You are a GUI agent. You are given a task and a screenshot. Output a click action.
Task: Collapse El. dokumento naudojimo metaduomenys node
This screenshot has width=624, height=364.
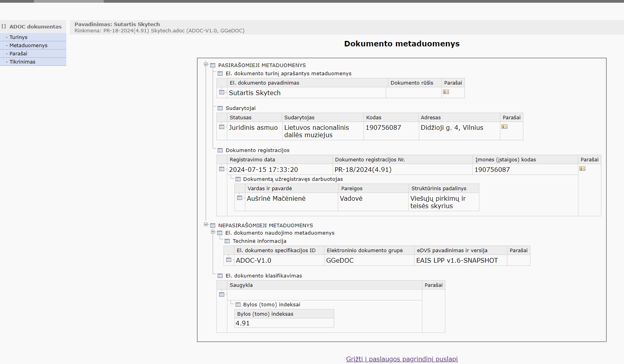click(213, 232)
